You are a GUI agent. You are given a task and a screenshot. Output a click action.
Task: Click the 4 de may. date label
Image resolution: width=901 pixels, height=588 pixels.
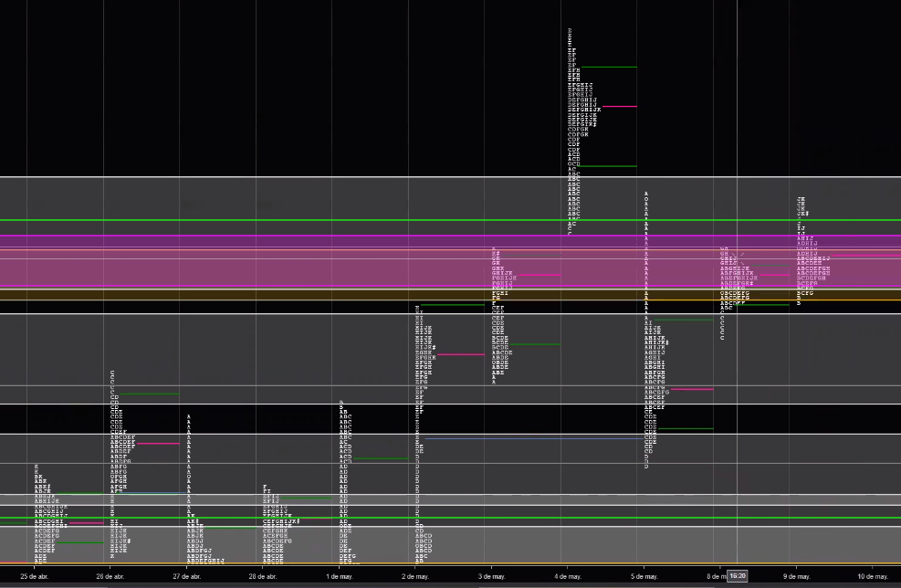tap(568, 576)
